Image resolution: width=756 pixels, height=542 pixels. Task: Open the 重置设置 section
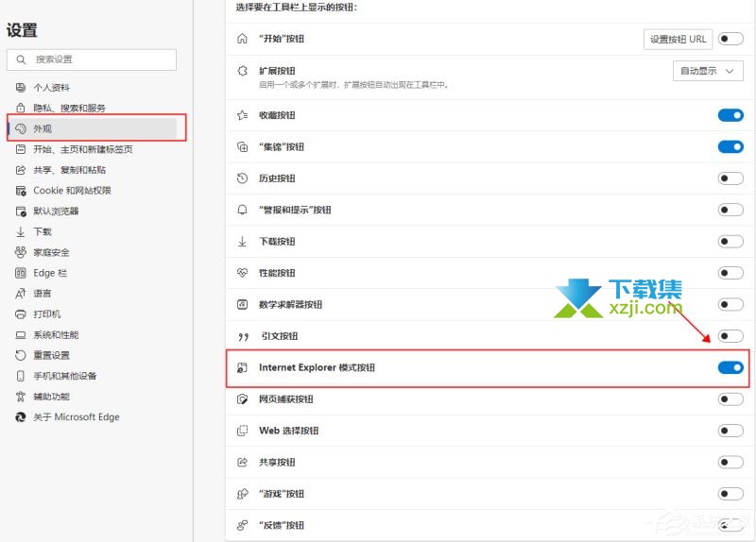coord(52,355)
